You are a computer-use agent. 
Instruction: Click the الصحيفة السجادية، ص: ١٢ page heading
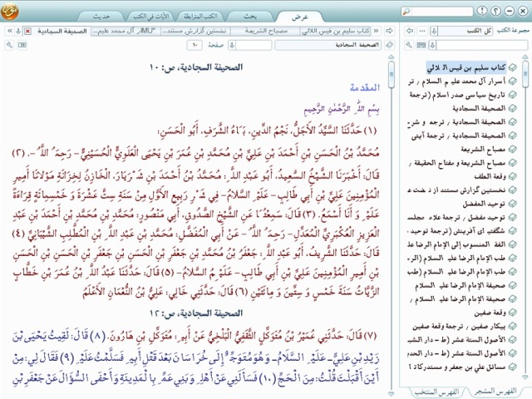[196, 313]
